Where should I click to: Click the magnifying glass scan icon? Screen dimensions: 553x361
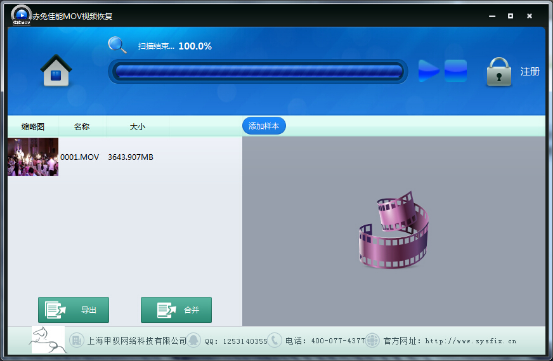pyautogui.click(x=117, y=45)
